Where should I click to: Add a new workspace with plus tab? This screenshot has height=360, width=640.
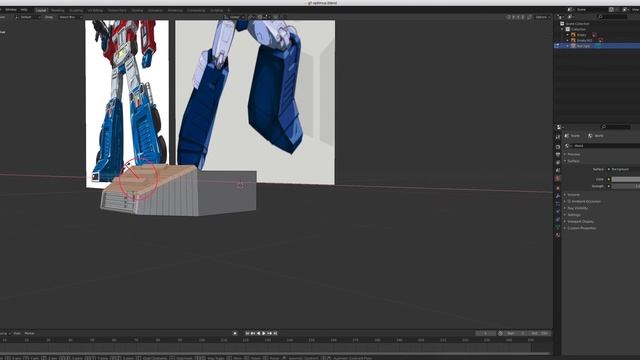pos(229,10)
